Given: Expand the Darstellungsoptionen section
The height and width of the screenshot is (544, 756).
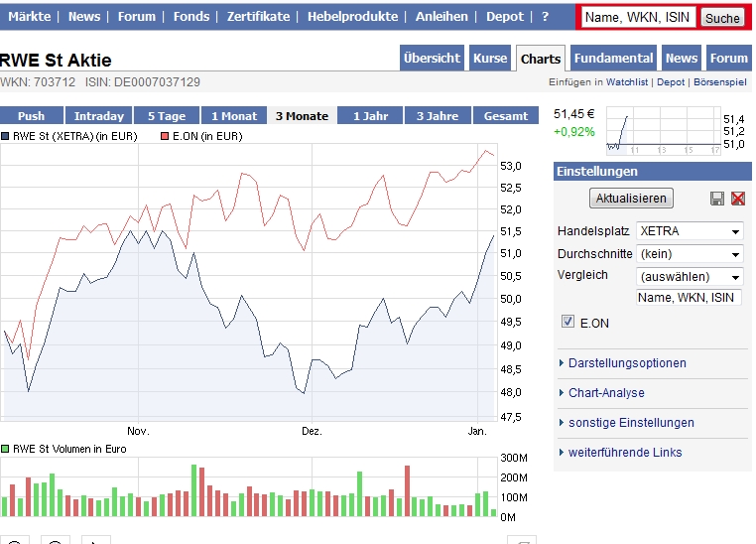Looking at the screenshot, I should [626, 363].
